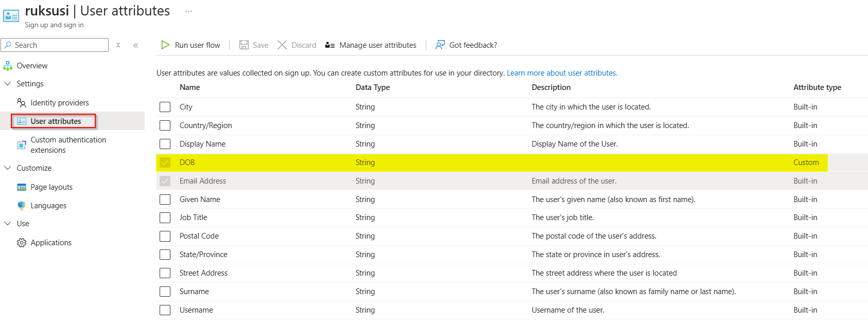The image size is (868, 326).
Task: Check the Postal Code attribute checkbox
Action: [165, 236]
